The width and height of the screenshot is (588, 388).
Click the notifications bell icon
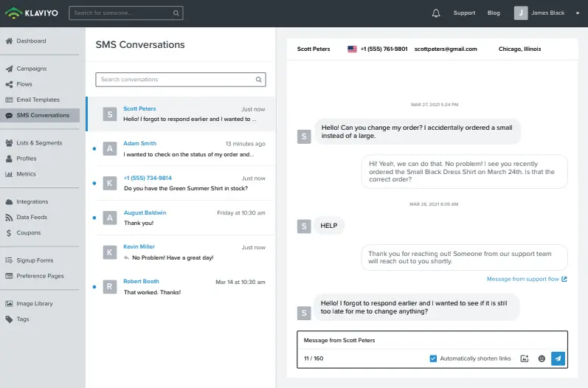tap(436, 13)
